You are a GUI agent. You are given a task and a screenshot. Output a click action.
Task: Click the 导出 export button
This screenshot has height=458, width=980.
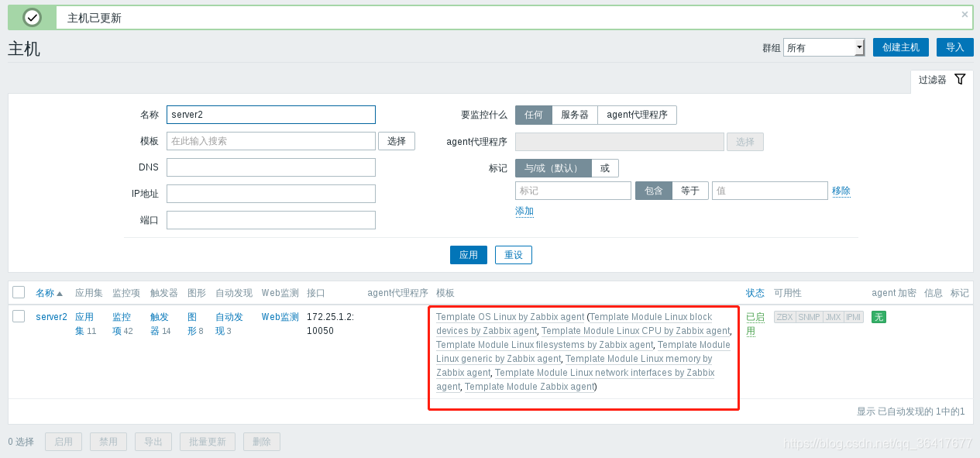pyautogui.click(x=153, y=442)
